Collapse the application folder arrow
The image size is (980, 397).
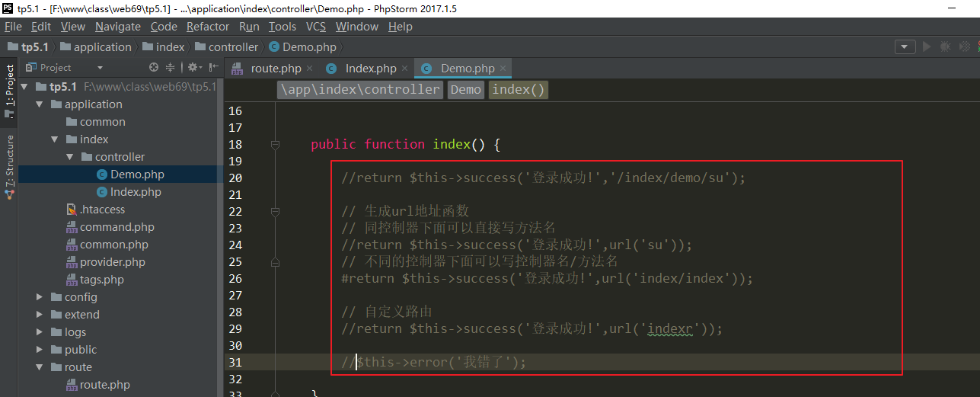39,104
